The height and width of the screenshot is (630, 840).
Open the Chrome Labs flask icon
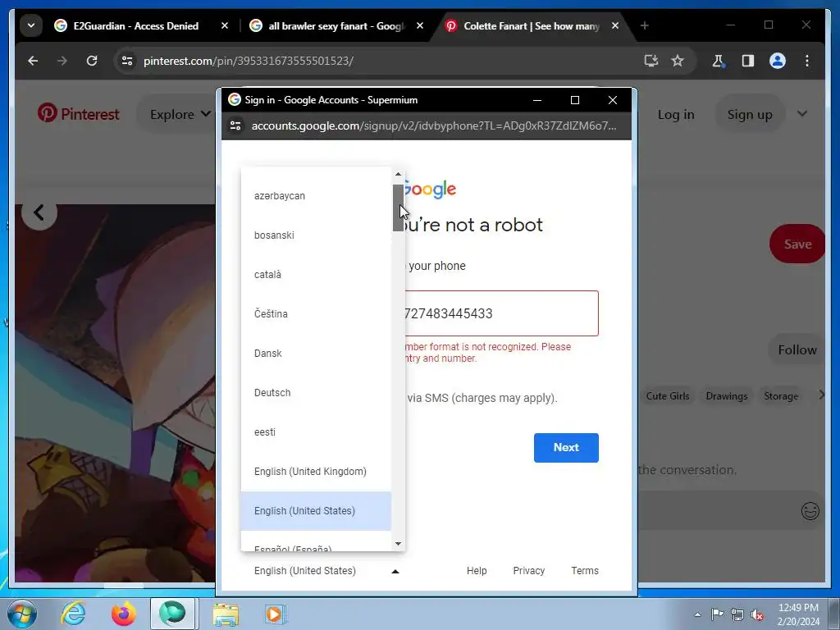(718, 61)
